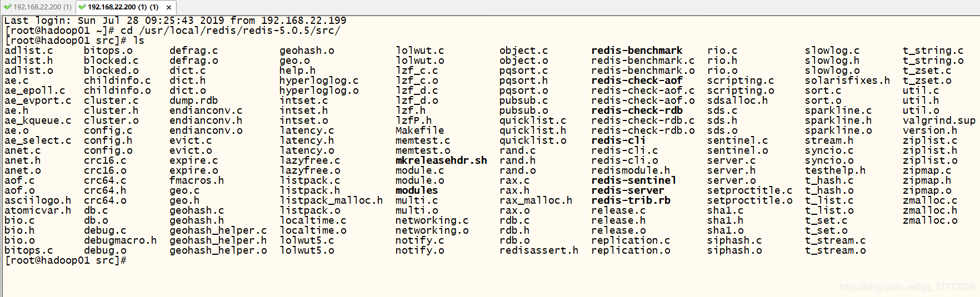Click the bold redis-cli executable name

(618, 140)
